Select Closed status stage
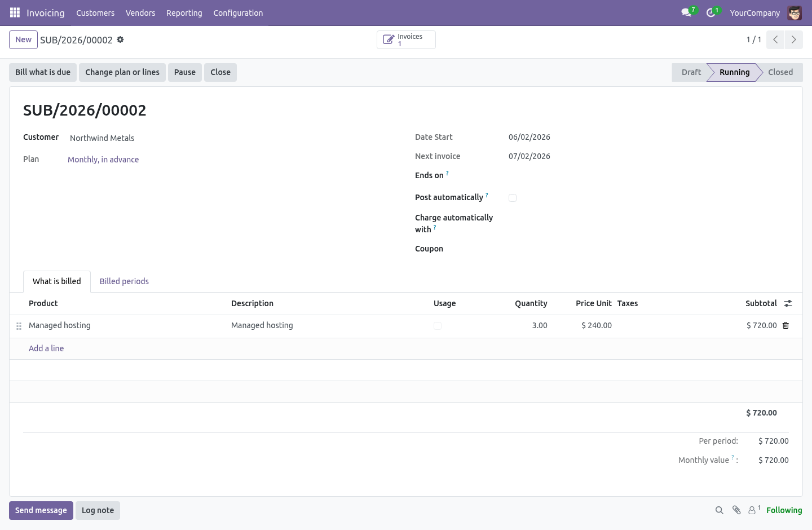The image size is (812, 530). tap(780, 72)
